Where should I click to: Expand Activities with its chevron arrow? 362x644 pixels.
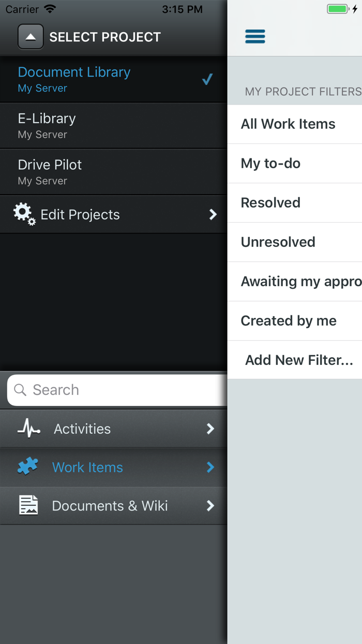coord(210,429)
